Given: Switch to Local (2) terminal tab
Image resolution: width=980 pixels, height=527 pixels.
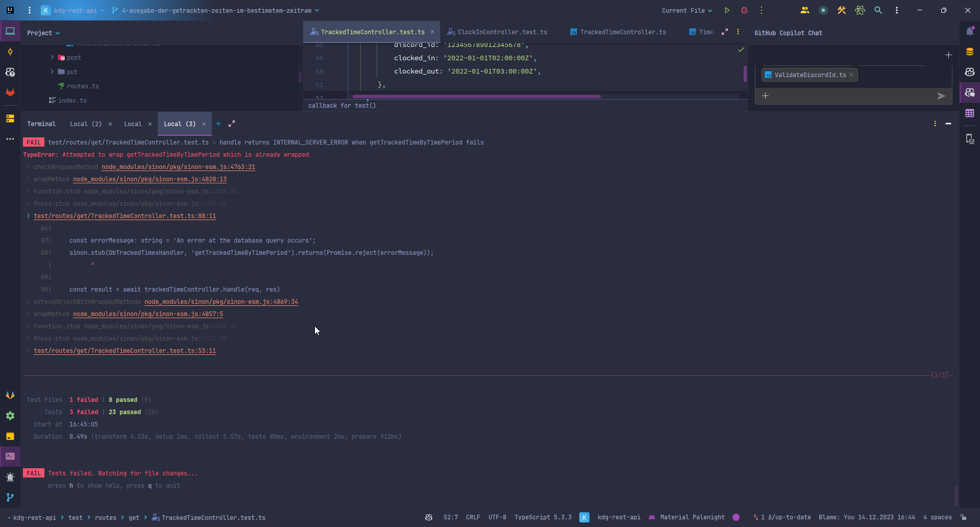Looking at the screenshot, I should point(85,124).
